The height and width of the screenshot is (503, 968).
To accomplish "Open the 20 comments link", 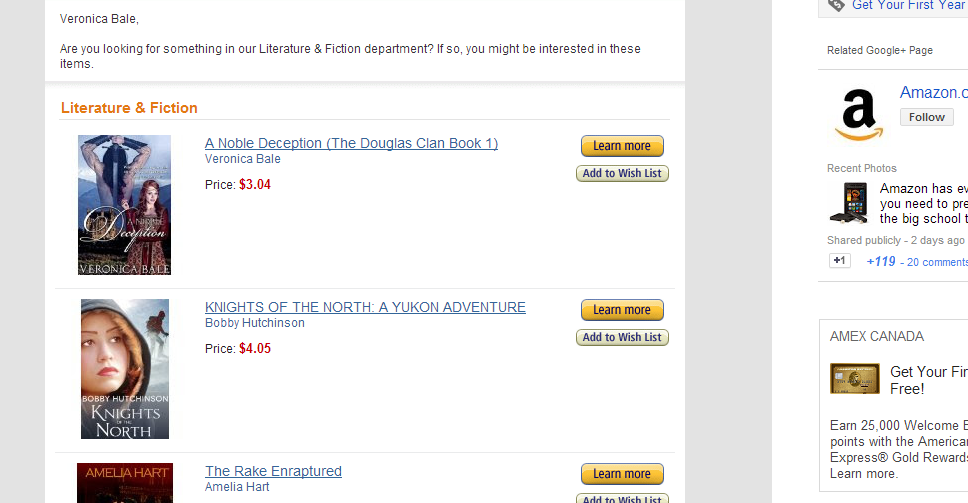I will pyautogui.click(x=937, y=262).
